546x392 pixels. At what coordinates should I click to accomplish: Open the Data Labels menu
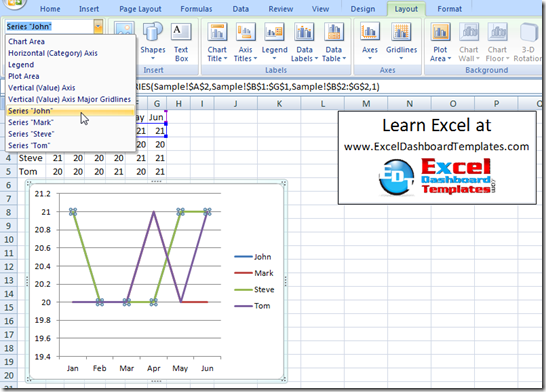click(304, 42)
